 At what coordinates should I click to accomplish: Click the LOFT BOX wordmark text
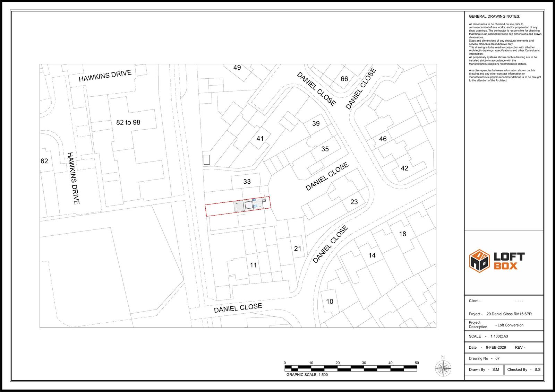509,261
